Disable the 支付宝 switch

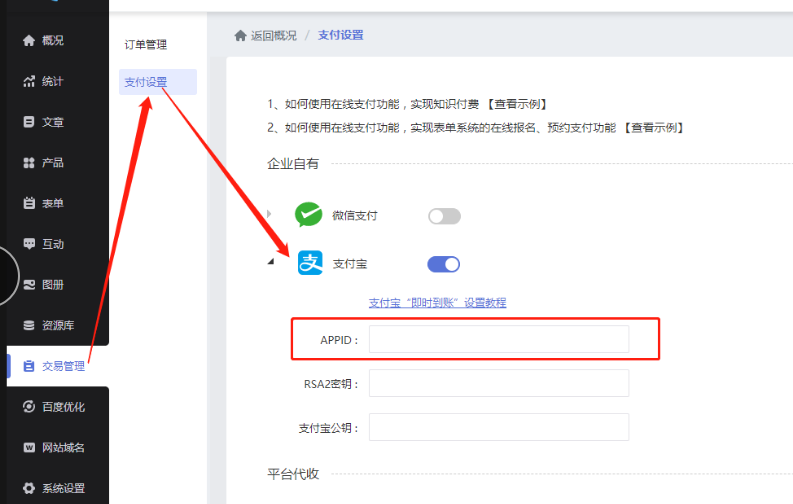[444, 264]
